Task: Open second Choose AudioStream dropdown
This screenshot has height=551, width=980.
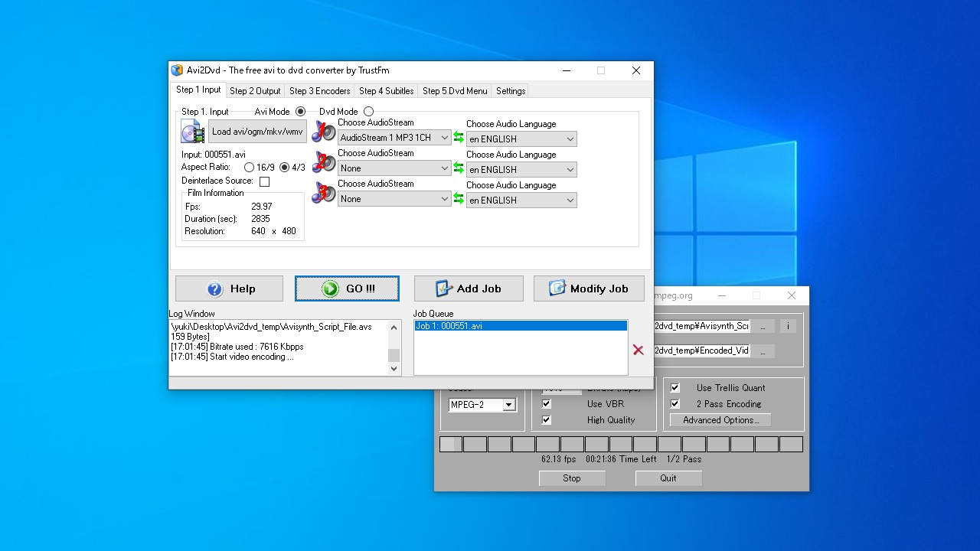Action: click(x=395, y=168)
